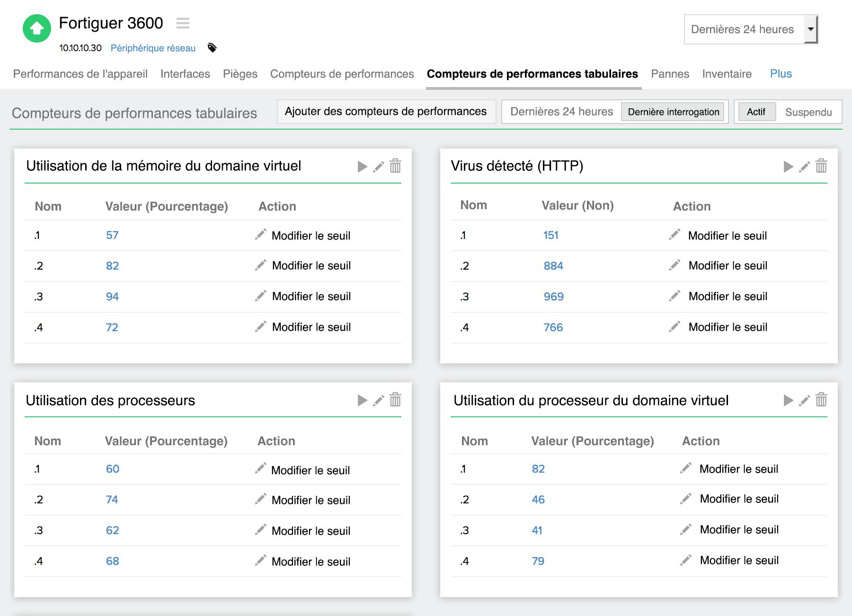
Task: Switch to the Pannes tab
Action: [670, 74]
